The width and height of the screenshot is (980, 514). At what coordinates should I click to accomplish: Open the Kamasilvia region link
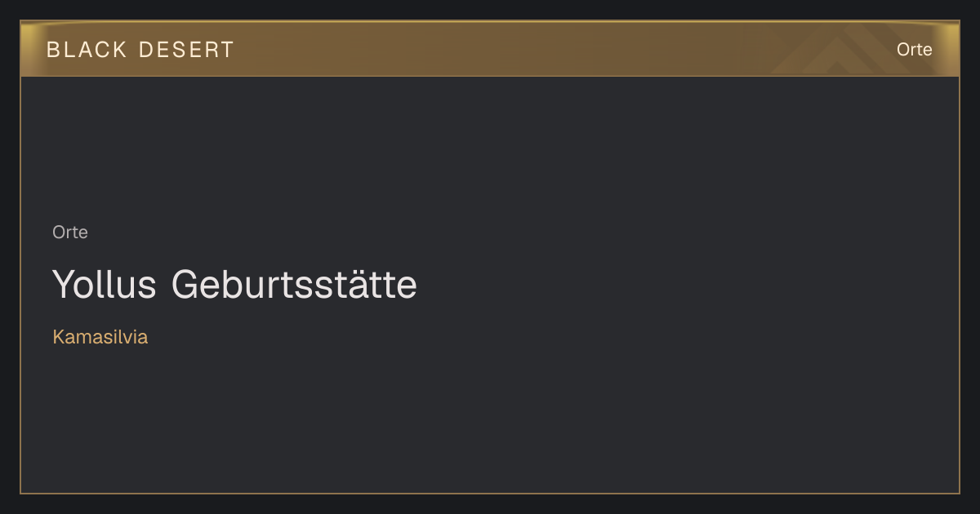click(x=100, y=337)
